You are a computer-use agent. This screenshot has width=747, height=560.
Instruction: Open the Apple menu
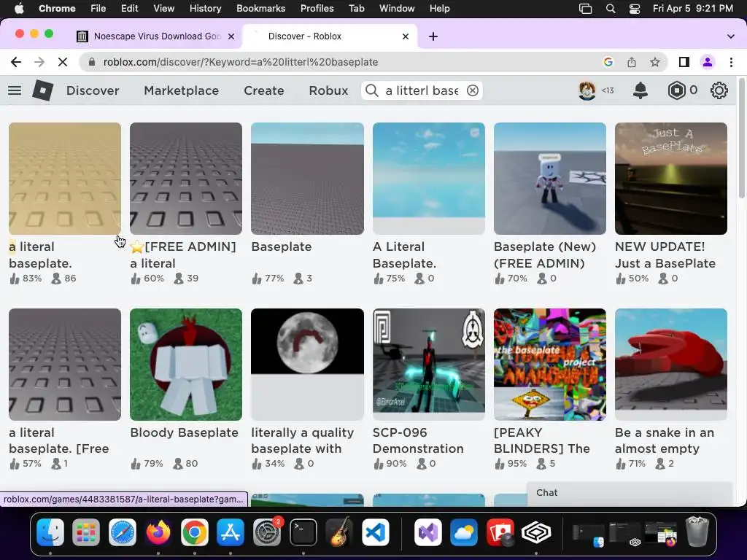tap(19, 8)
